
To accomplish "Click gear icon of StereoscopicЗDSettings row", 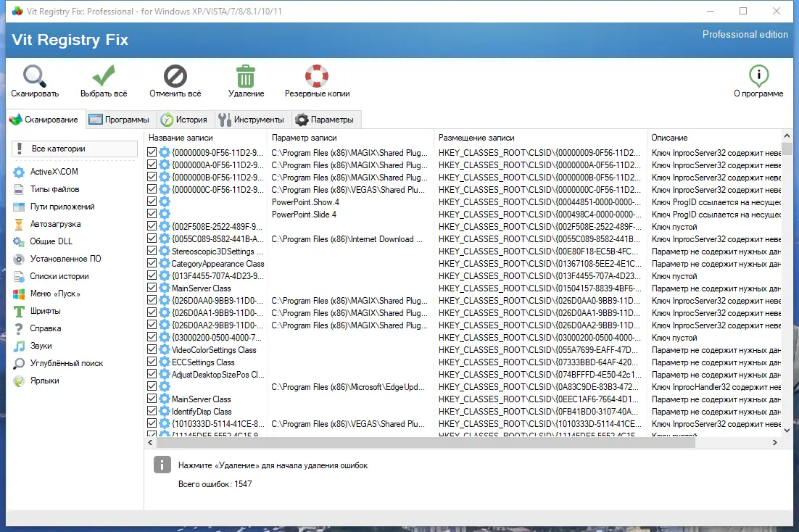I will pos(164,252).
